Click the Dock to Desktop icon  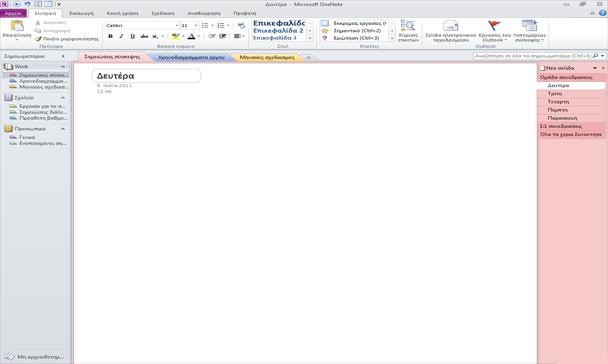38,4
